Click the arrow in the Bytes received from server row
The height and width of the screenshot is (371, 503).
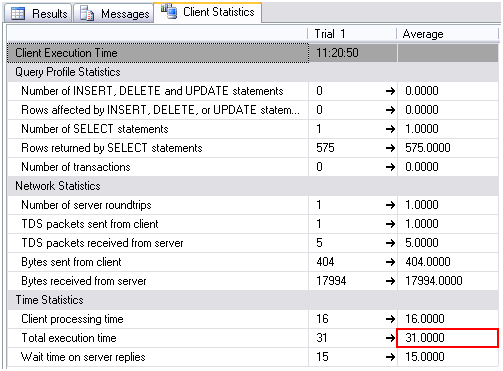[390, 281]
